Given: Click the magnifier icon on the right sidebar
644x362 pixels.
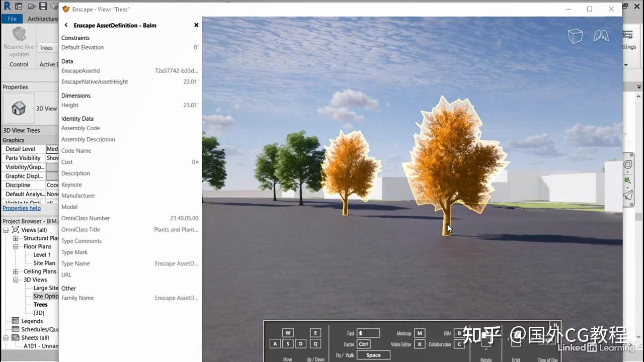Looking at the screenshot, I should click(628, 164).
